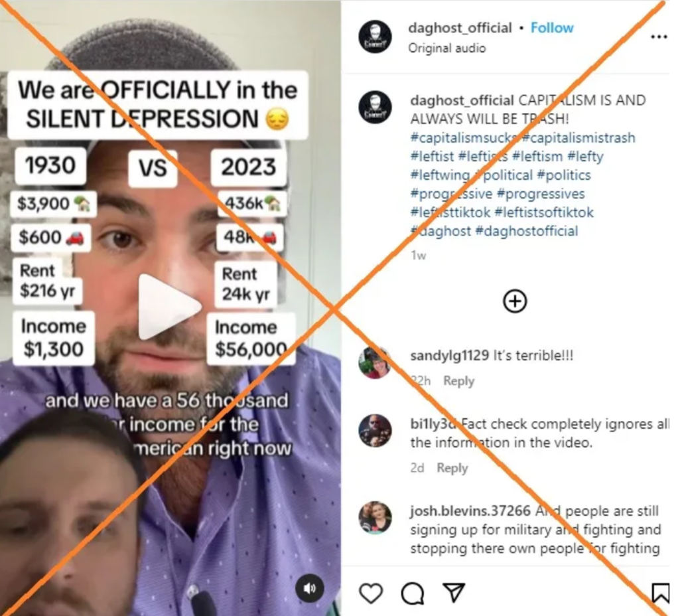Like the post with the heart icon
Viewport: 678px width, 616px height.
[x=371, y=593]
